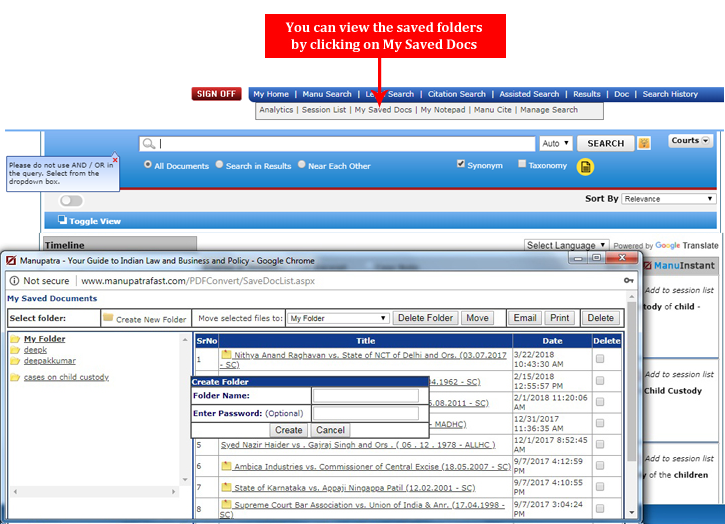Close the AND/OR query hint tooltip
725x524 pixels.
point(115,159)
